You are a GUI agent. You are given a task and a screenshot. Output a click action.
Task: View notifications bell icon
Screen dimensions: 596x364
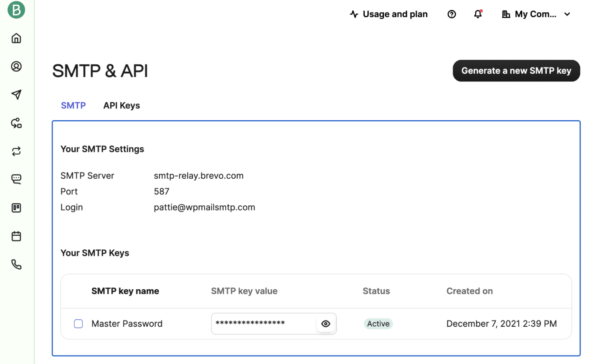point(478,14)
